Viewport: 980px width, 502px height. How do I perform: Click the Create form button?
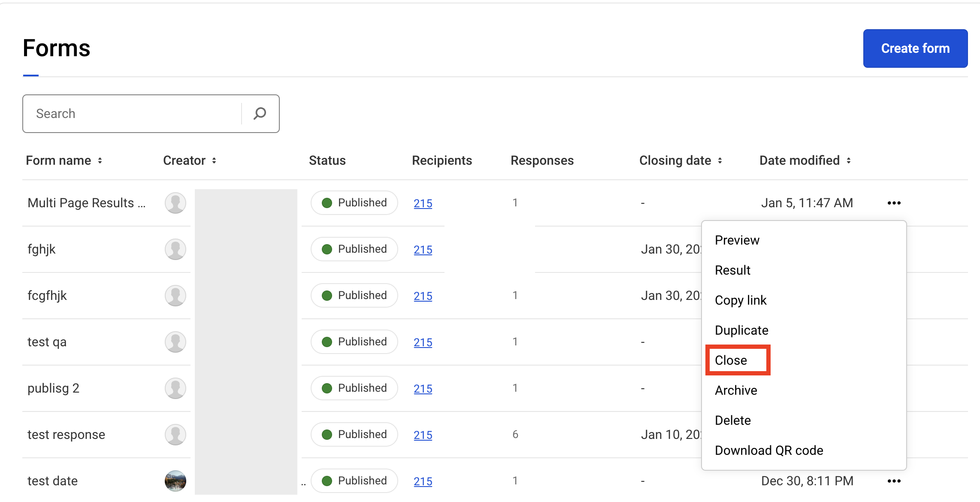pos(915,48)
